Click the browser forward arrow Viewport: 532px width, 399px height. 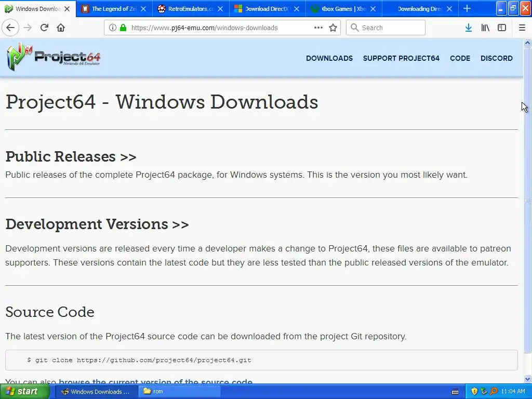point(28,28)
